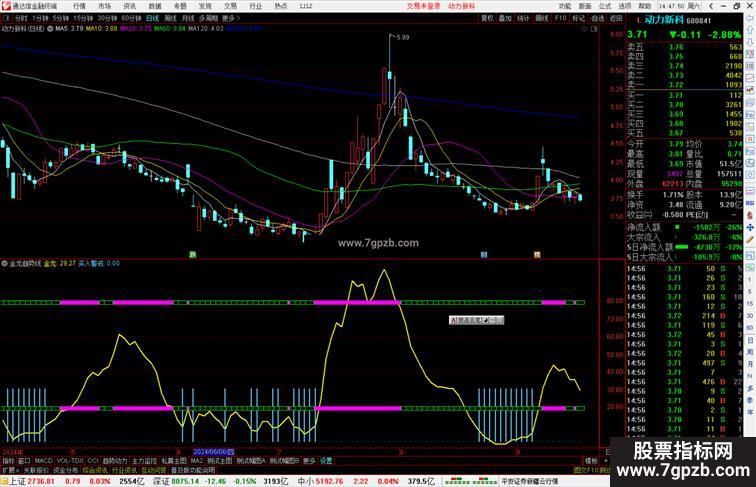This screenshot has width=756, height=487.
Task: Open the 资金分布 tab
Action: tap(66, 470)
